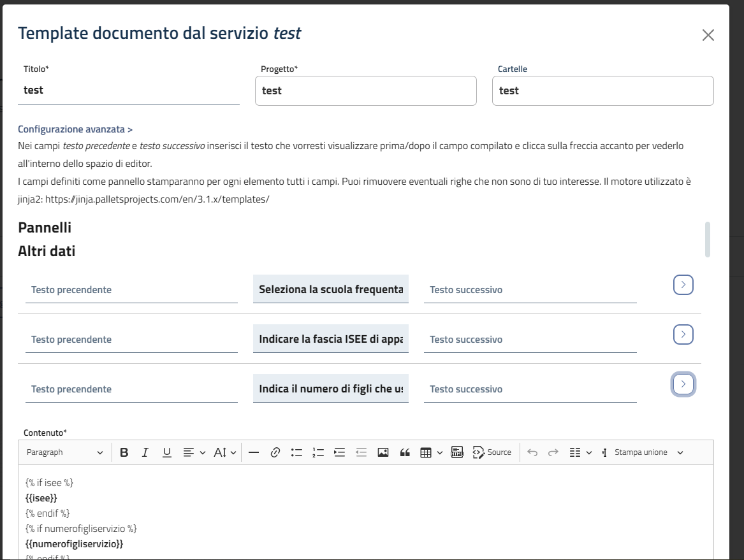Click the HTML embed icon
Image resolution: width=744 pixels, height=560 pixels.
[x=456, y=452]
